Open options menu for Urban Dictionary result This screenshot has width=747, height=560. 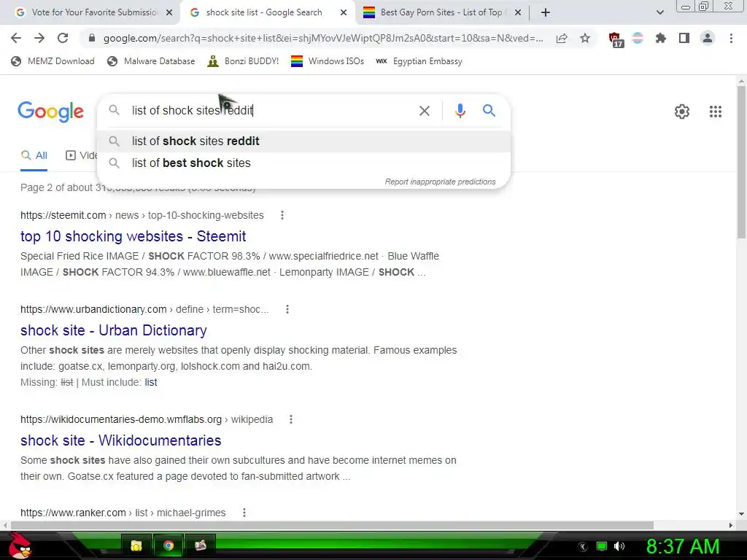[287, 309]
